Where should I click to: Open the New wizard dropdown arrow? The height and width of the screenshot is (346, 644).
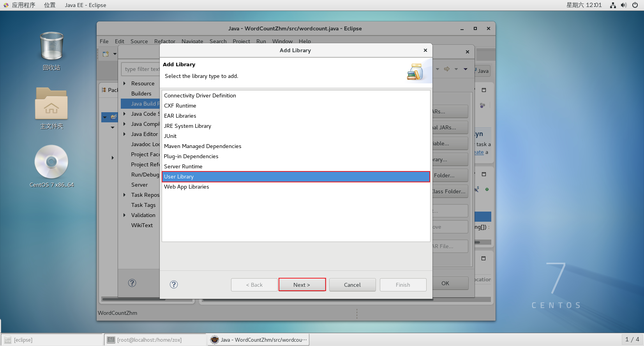115,54
